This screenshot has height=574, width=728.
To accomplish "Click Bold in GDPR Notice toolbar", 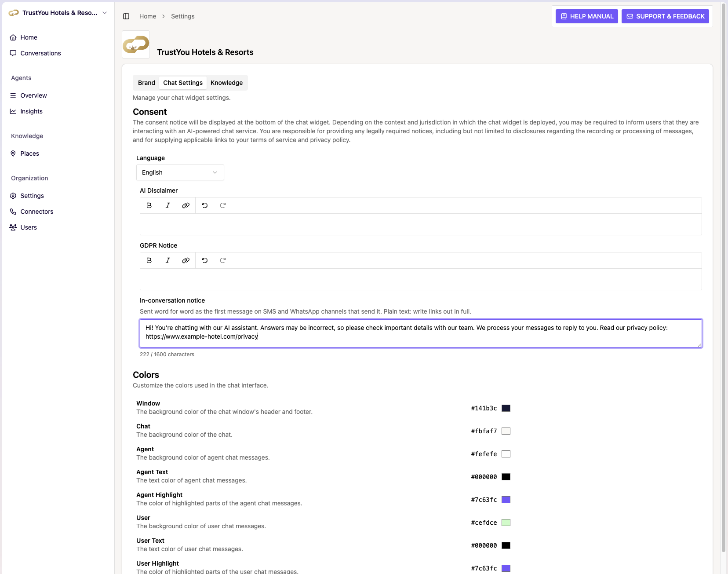I will point(149,260).
